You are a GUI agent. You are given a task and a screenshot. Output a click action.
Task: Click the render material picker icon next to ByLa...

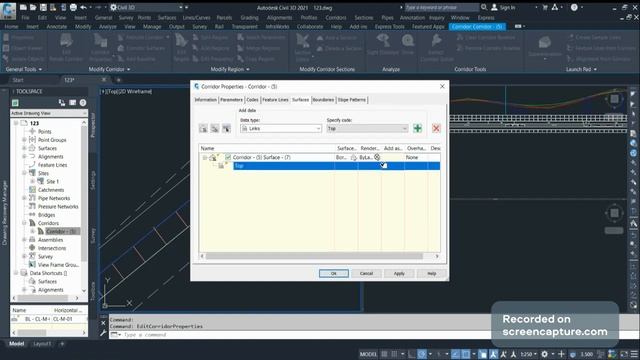377,157
